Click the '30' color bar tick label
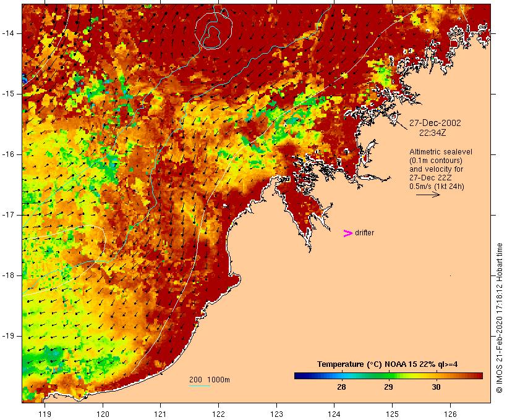507x420 pixels. pos(436,387)
